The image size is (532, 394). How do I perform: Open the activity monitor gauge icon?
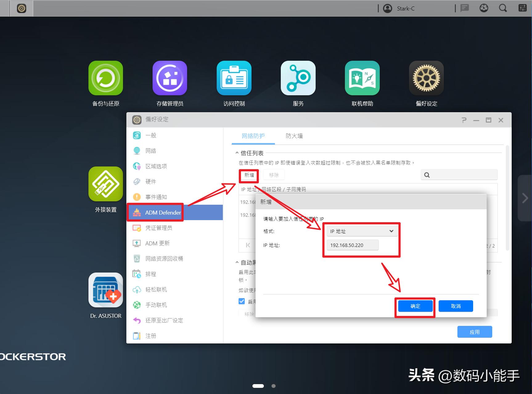484,8
